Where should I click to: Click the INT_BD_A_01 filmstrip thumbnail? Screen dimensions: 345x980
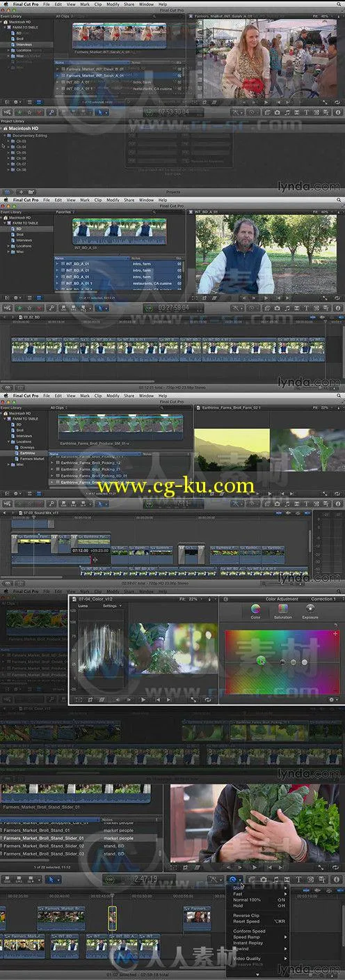[x=120, y=230]
